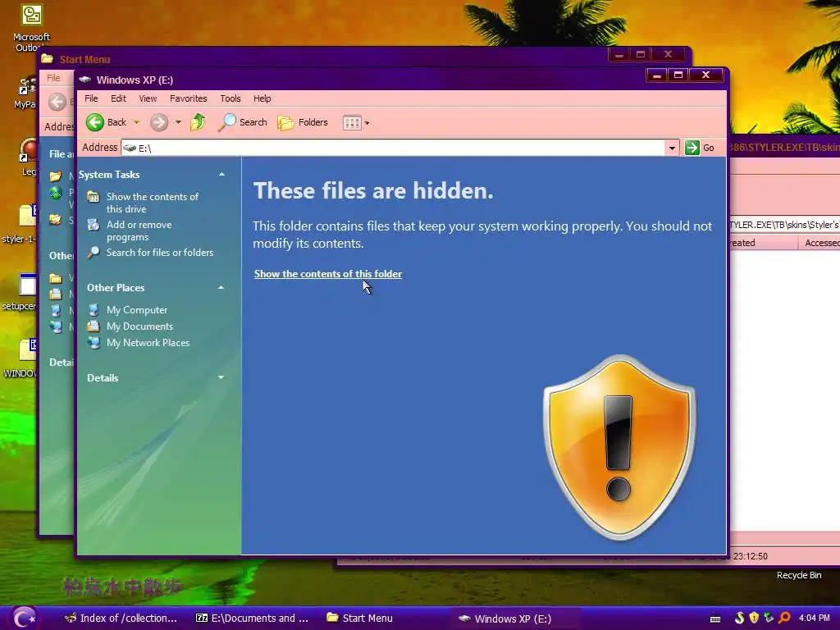Click 'Show the contents of this folder' link
Image resolution: width=840 pixels, height=630 pixels.
[328, 274]
